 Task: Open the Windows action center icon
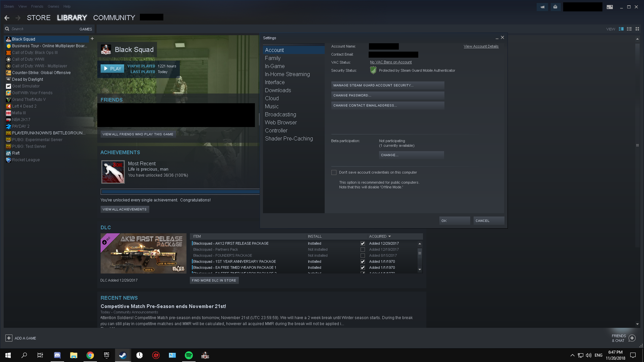pyautogui.click(x=633, y=355)
